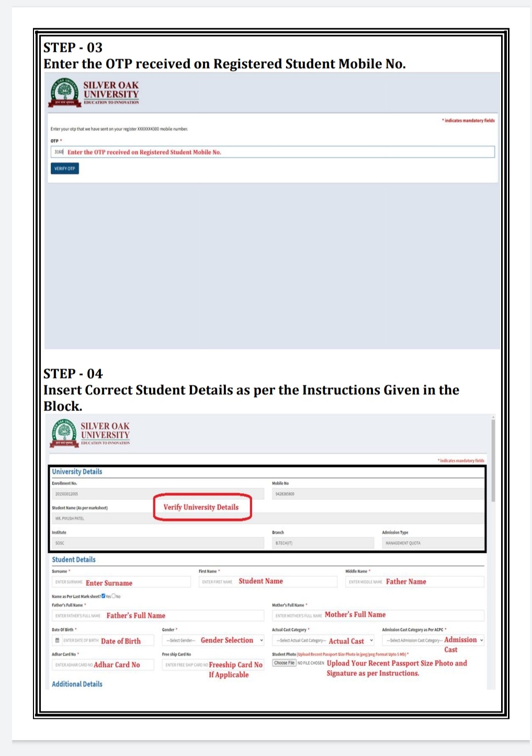This screenshot has height=756, width=532.
Task: Focus the Free ship Card No field
Action: 212,665
